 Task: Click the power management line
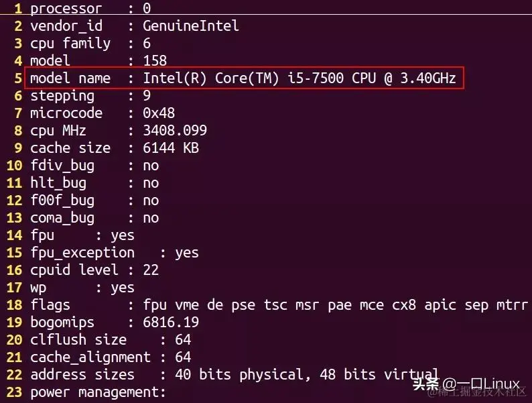pyautogui.click(x=98, y=392)
